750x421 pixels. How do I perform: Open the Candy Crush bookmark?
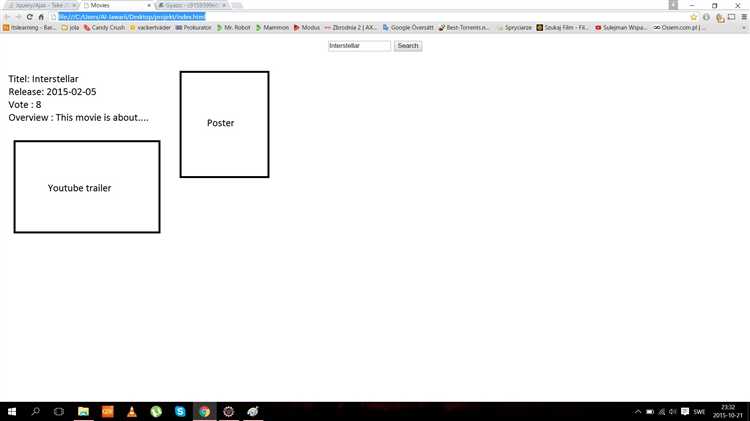[104, 28]
